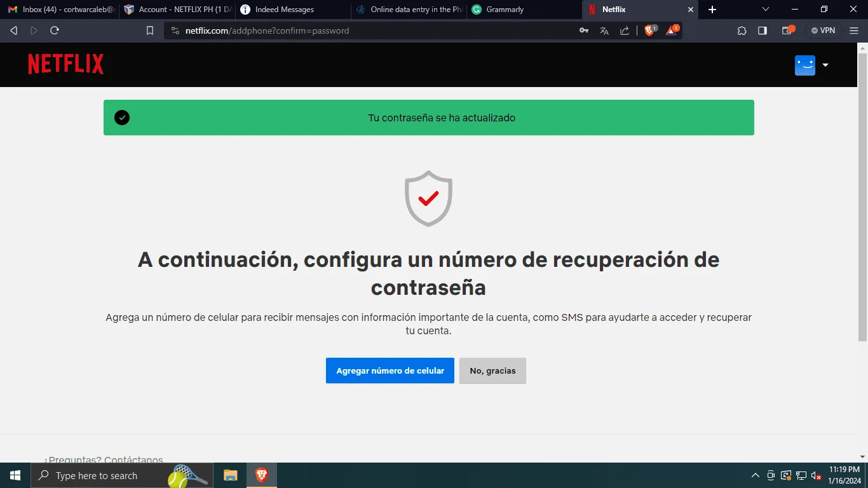Click 'Tu contraseña se ha actualizado' text
The width and height of the screenshot is (868, 488).
[x=442, y=118]
